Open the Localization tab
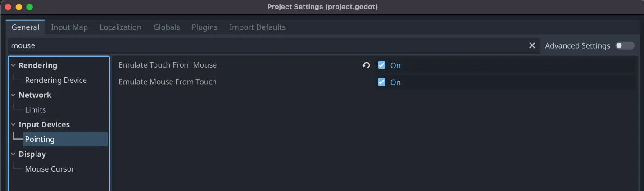 point(120,27)
